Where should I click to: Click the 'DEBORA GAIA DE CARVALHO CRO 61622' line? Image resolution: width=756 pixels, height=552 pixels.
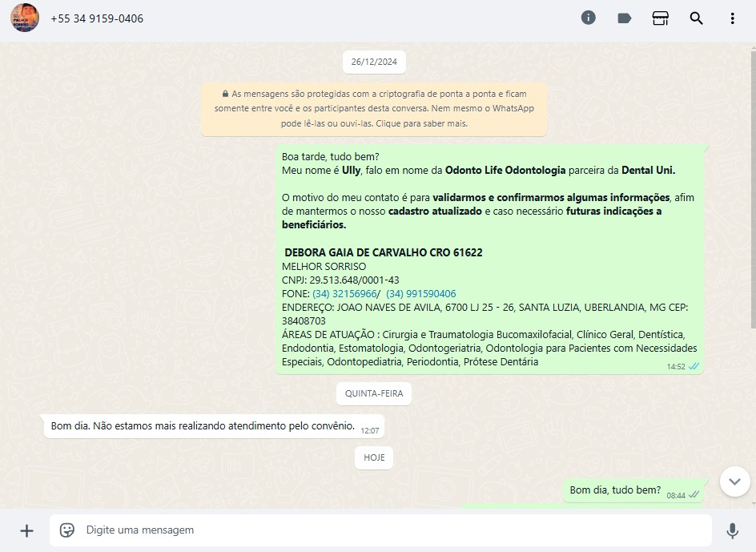(384, 252)
